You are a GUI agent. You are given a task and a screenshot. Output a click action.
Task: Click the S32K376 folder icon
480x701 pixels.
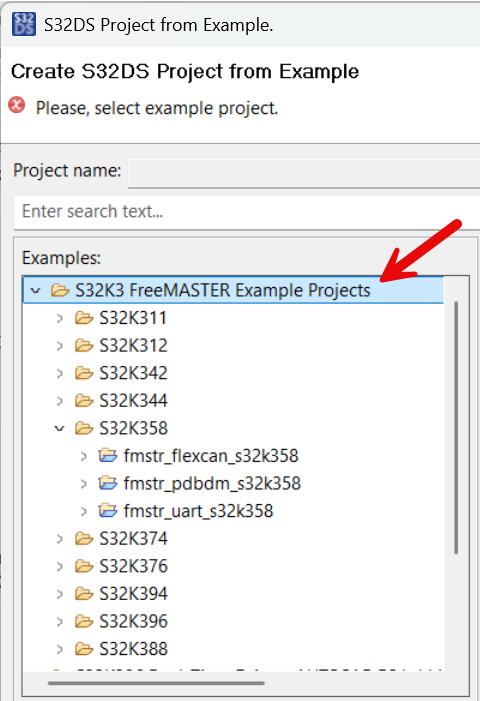point(84,566)
